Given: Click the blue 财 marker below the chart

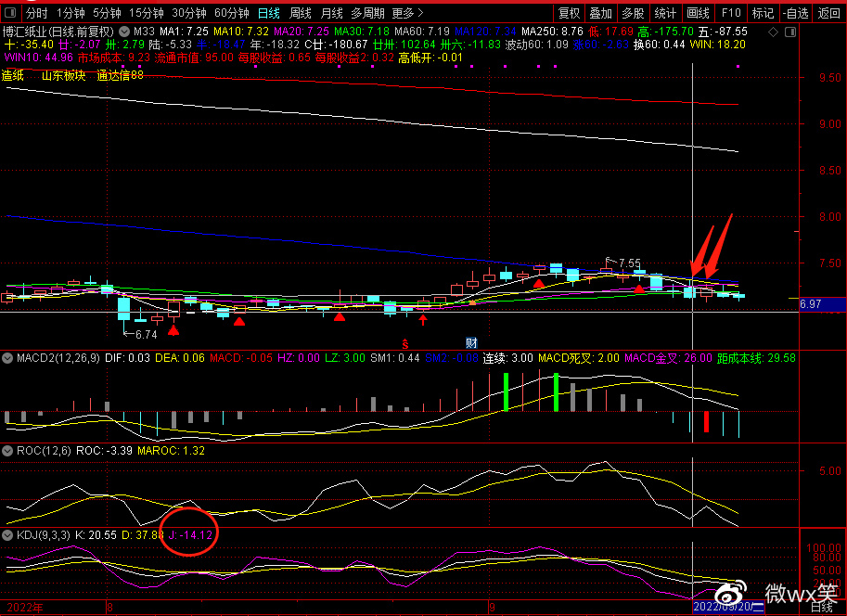Looking at the screenshot, I should (x=471, y=343).
